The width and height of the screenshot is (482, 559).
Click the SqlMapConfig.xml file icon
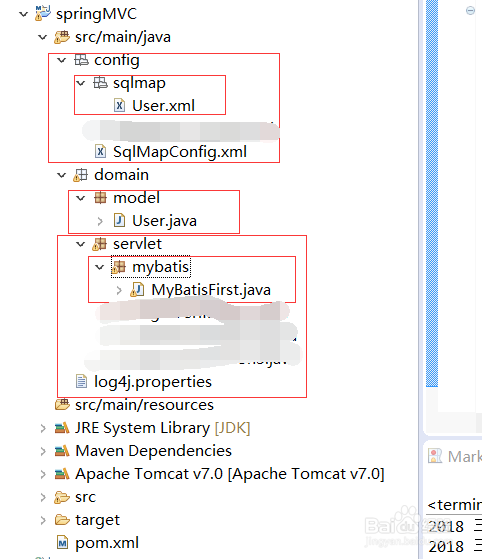(x=100, y=152)
